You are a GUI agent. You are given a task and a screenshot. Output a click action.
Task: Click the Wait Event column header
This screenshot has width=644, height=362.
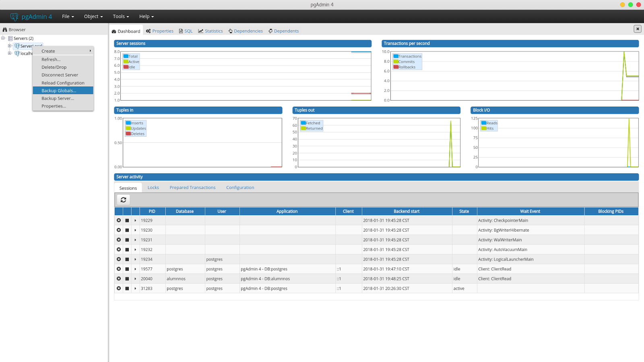(x=530, y=211)
